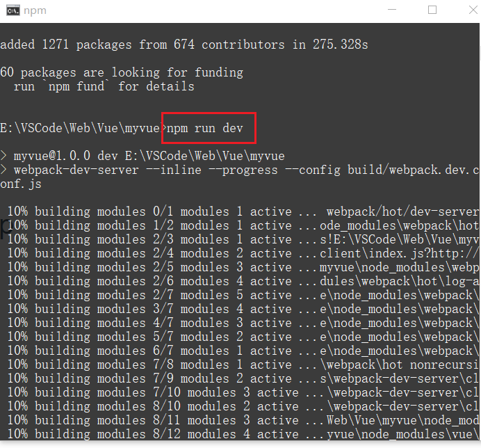Viewport: 481px width, 448px height.
Task: Click the wrapped "onf.js" text
Action: click(x=21, y=184)
